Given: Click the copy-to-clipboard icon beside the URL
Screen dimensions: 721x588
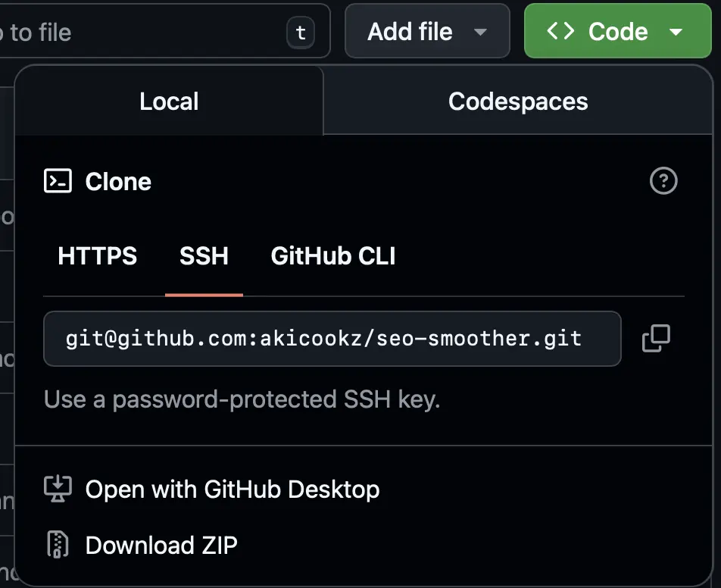Looking at the screenshot, I should [656, 339].
